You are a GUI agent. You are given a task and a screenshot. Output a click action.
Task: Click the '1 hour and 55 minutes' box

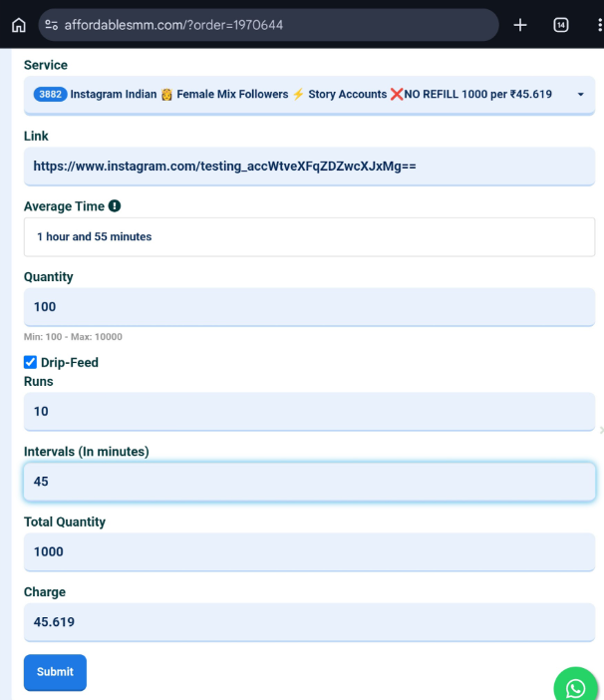(x=309, y=236)
